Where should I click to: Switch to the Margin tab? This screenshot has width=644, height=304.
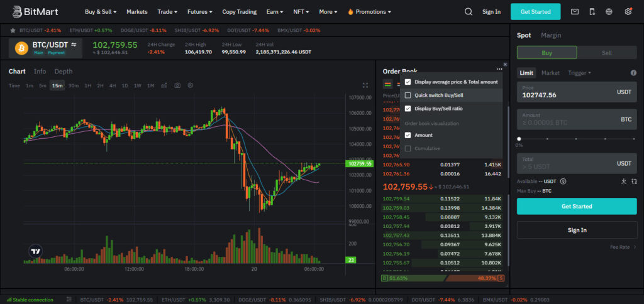click(x=551, y=35)
